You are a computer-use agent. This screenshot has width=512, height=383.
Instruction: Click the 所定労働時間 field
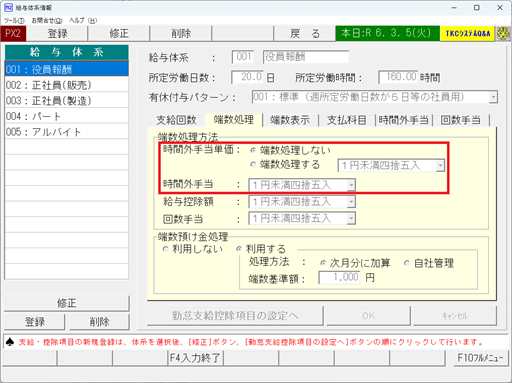[398, 77]
